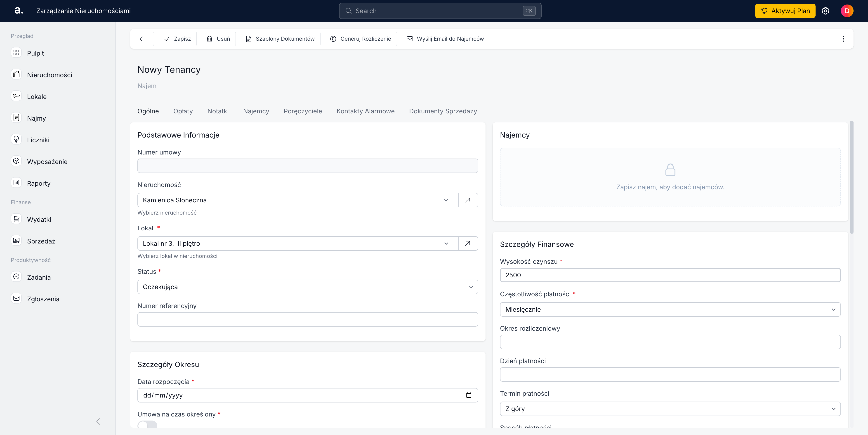The width and height of the screenshot is (868, 435).
Task: Open the Status dropdown Oczekująca
Action: (x=308, y=287)
